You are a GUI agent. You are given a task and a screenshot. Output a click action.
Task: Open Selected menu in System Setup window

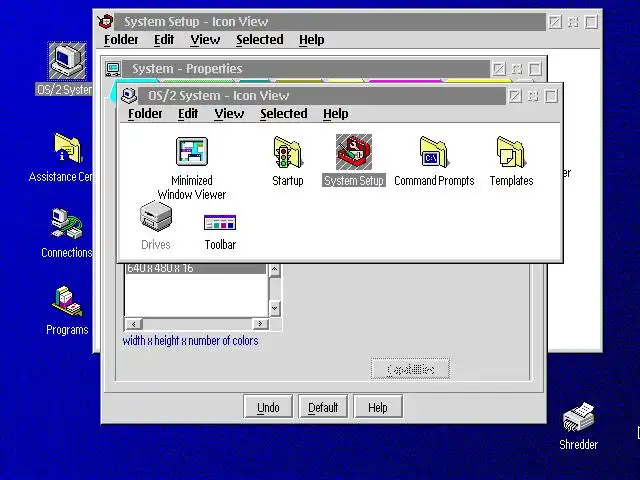click(x=260, y=40)
